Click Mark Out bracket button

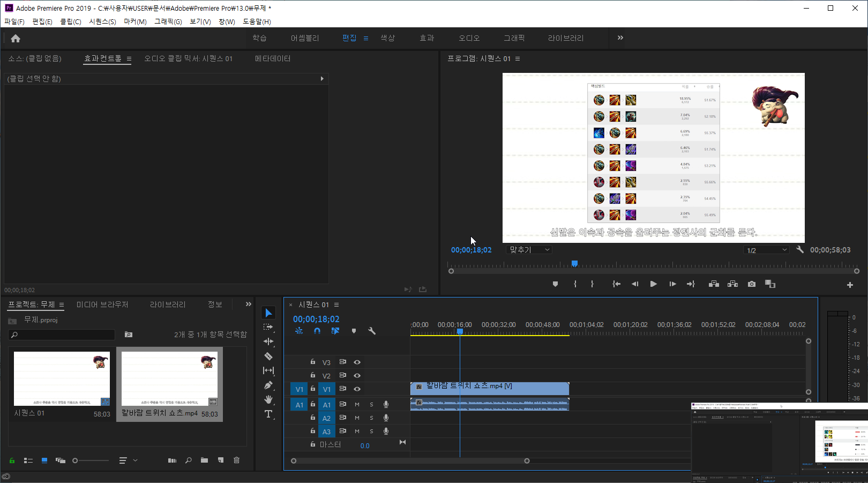[592, 284]
